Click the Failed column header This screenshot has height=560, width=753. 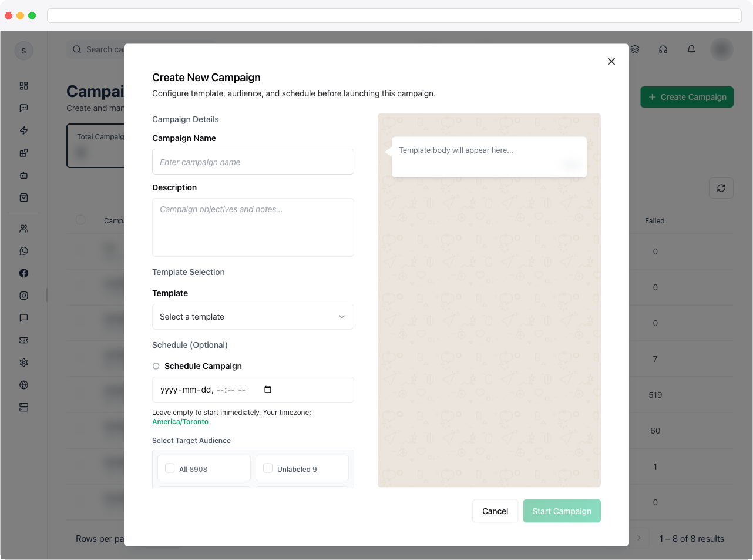(x=655, y=221)
